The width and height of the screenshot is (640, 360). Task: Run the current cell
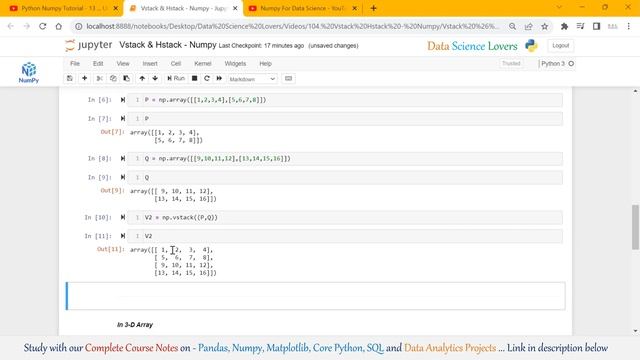point(176,78)
